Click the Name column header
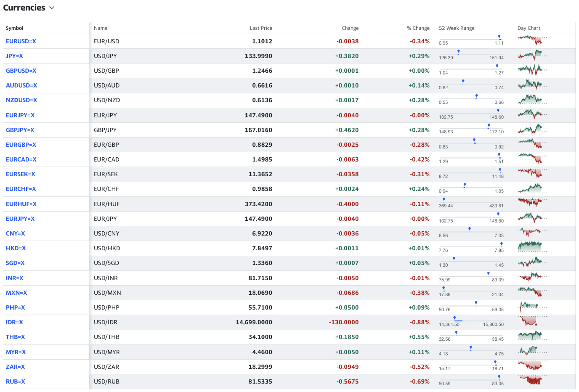The height and width of the screenshot is (392, 579). click(x=101, y=28)
